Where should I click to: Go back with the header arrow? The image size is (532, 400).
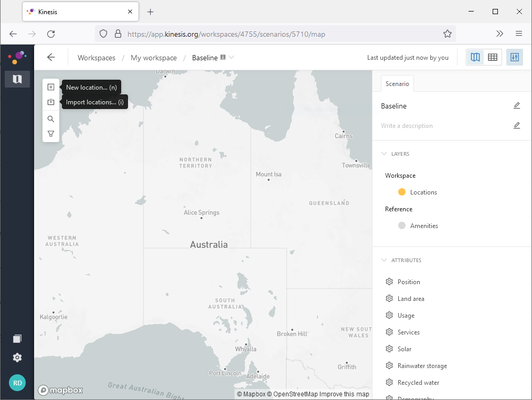[x=51, y=57]
